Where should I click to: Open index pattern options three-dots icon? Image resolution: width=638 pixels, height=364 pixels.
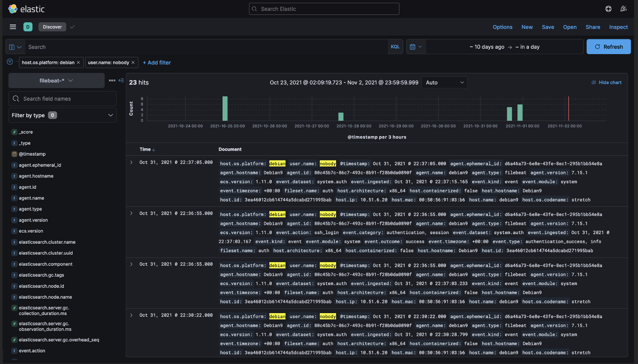[112, 80]
